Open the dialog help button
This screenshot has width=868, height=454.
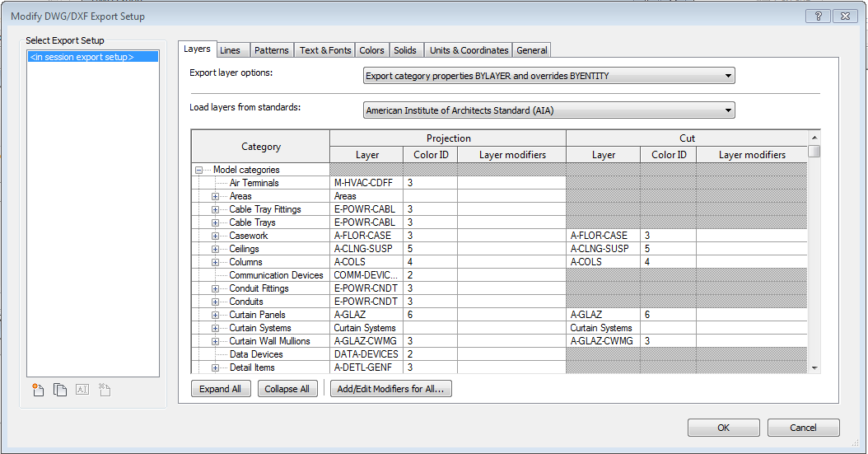[x=819, y=16]
